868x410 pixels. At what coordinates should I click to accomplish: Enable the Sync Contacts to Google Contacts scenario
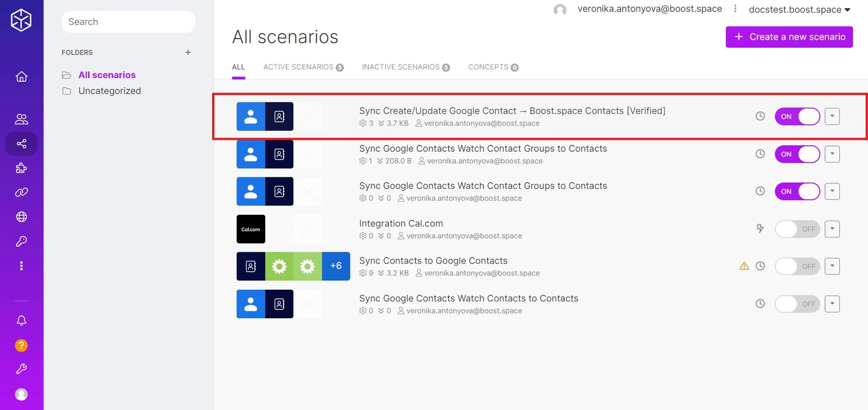pyautogui.click(x=797, y=266)
